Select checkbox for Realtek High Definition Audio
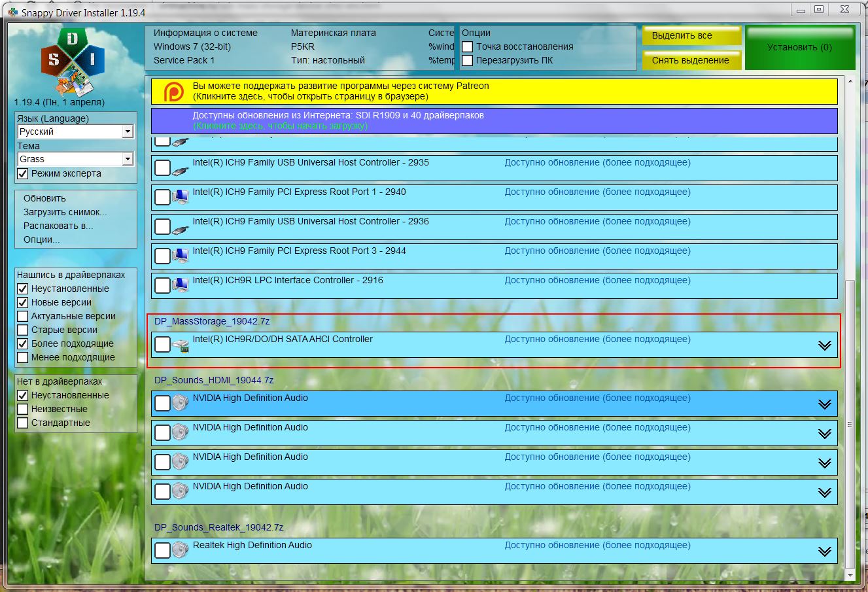Viewport: 868px width, 592px height. 162,551
